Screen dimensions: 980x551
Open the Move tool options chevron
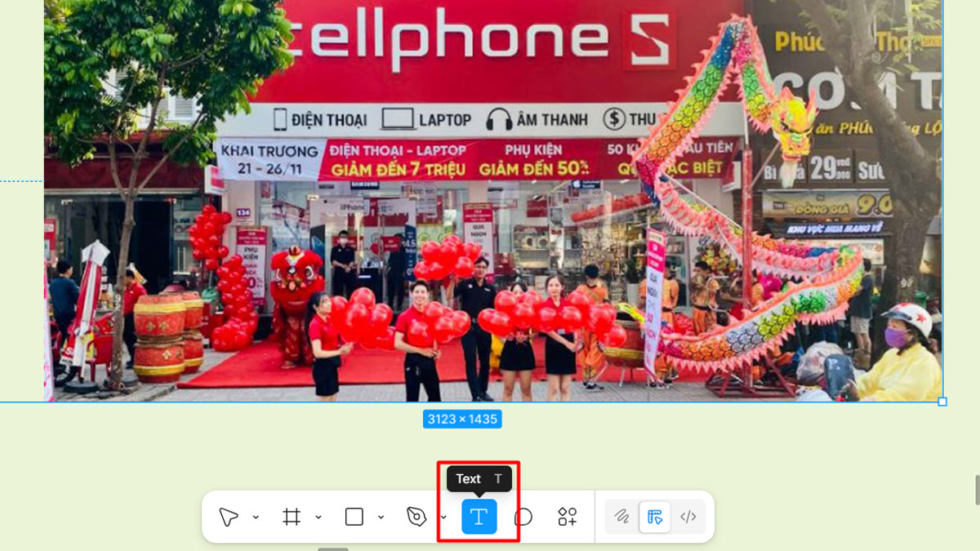tap(256, 517)
